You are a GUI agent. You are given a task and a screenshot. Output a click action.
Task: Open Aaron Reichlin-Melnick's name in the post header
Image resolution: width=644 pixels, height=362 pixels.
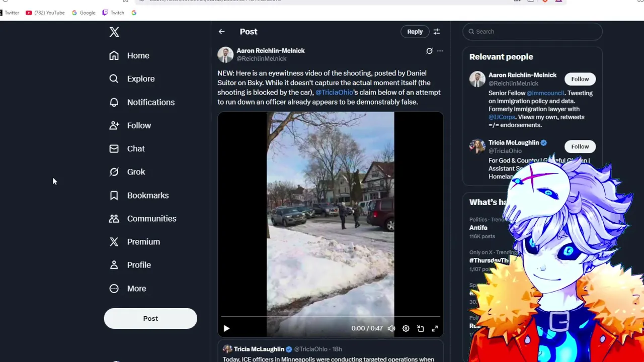pos(271,51)
